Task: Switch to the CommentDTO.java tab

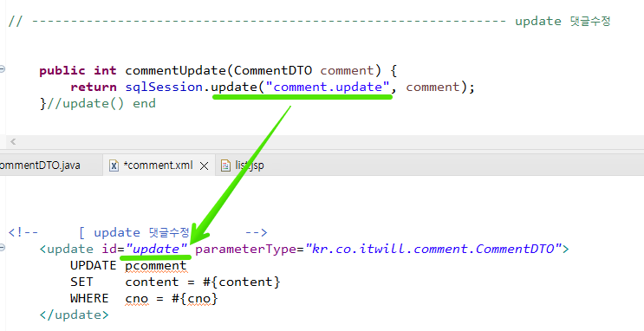Action: click(x=40, y=165)
